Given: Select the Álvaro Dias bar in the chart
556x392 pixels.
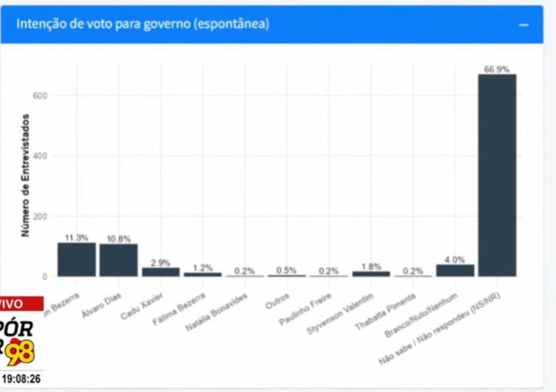Looking at the screenshot, I should point(119,260).
